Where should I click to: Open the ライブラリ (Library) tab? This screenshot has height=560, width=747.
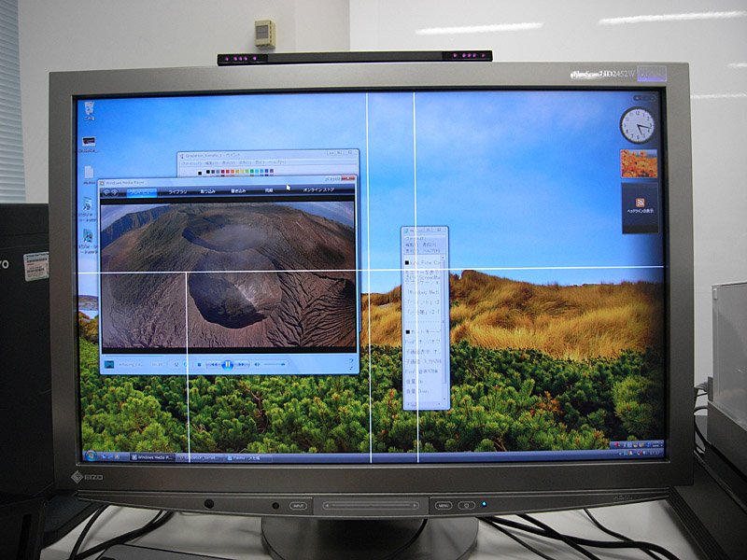[177, 191]
